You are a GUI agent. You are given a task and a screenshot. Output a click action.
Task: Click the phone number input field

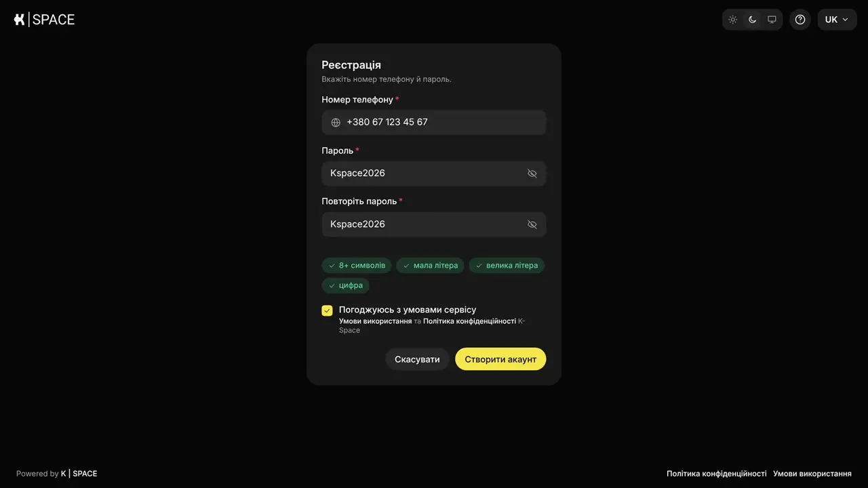pyautogui.click(x=434, y=123)
